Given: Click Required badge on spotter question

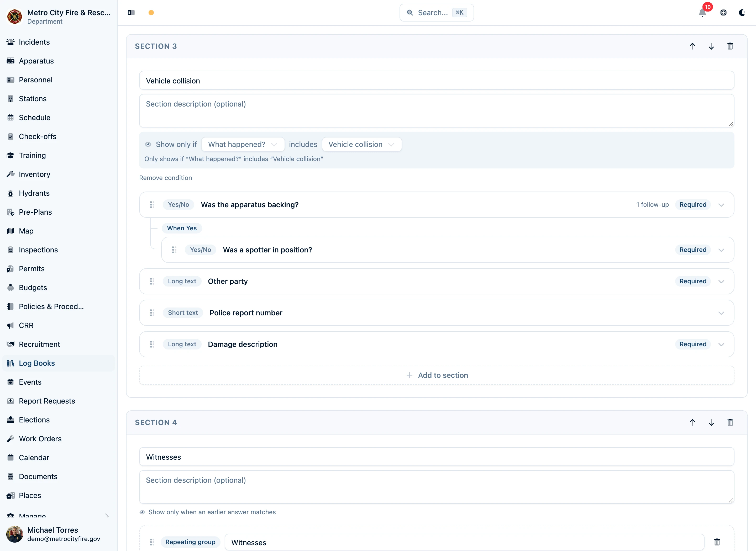Looking at the screenshot, I should pos(693,250).
